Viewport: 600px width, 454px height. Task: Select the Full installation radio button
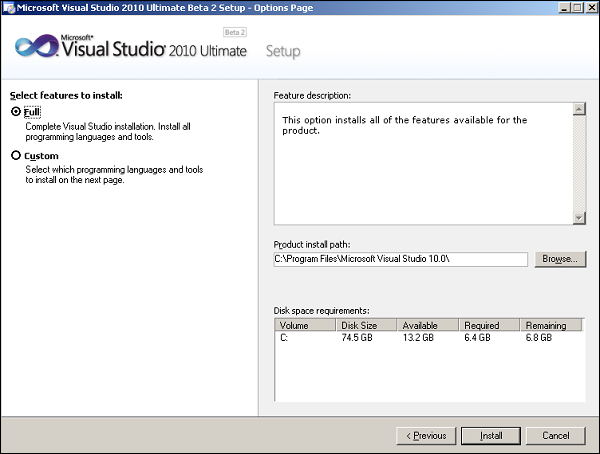pyautogui.click(x=15, y=112)
